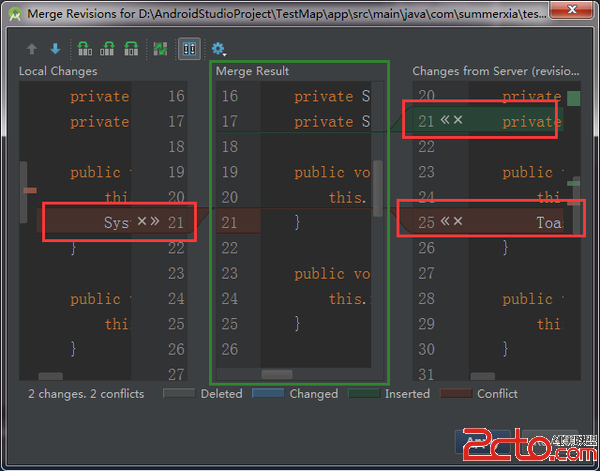The height and width of the screenshot is (471, 600).
Task: Accept local line 21 change with » arrow
Action: (x=155, y=221)
